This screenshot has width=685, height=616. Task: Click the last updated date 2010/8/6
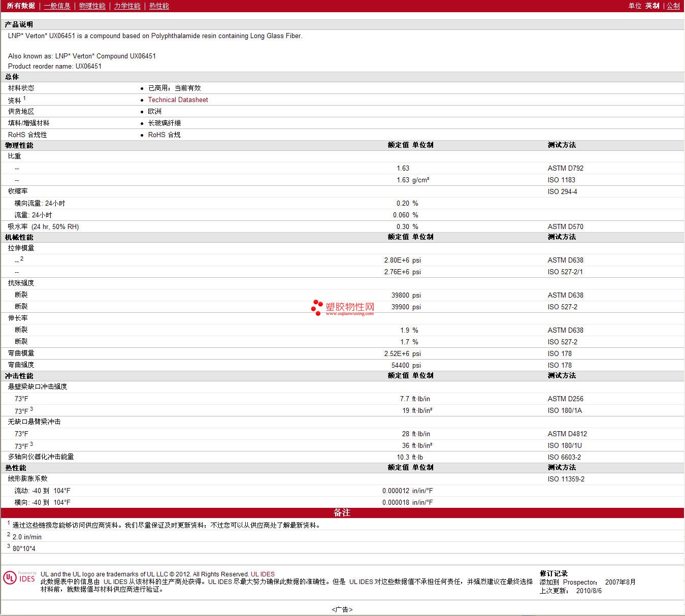click(x=589, y=591)
